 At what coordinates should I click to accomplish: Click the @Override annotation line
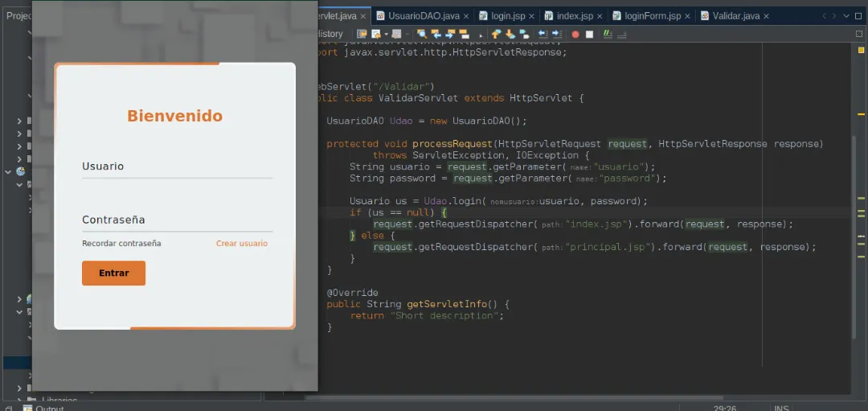[352, 293]
